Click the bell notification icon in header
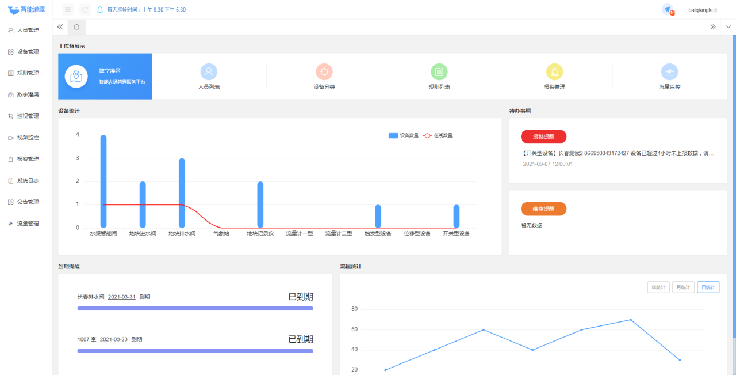The image size is (737, 375). (x=100, y=9)
